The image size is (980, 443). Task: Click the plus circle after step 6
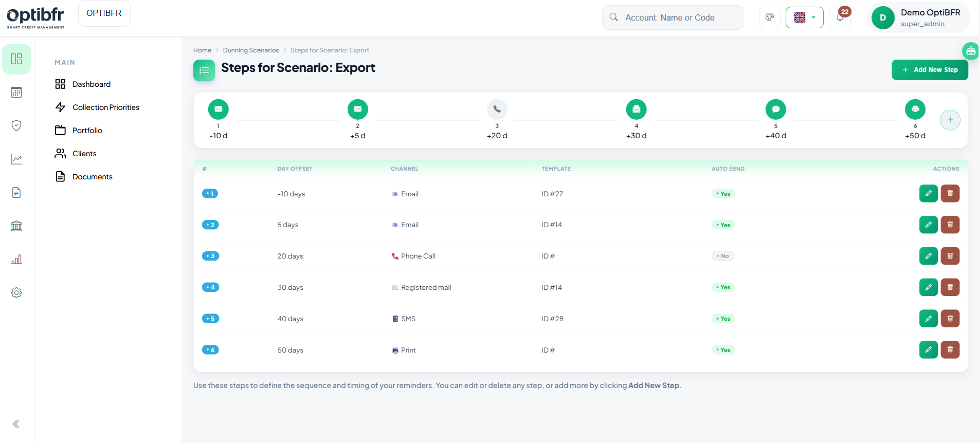(x=950, y=120)
